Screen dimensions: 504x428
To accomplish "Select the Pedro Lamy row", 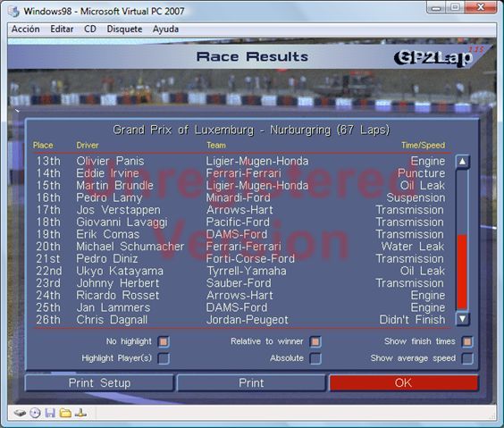I will (240, 197).
